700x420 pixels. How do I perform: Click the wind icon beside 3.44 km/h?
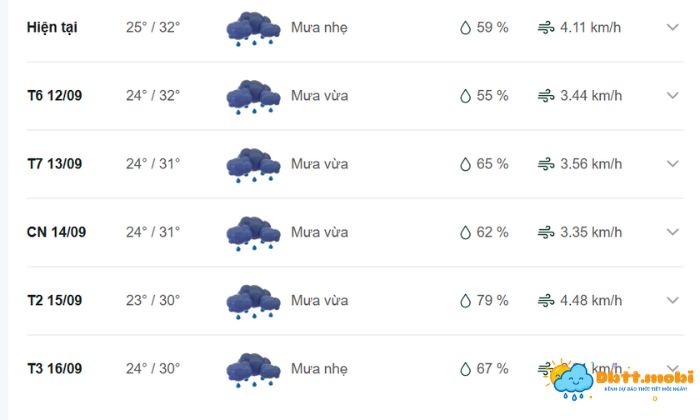[x=546, y=96]
